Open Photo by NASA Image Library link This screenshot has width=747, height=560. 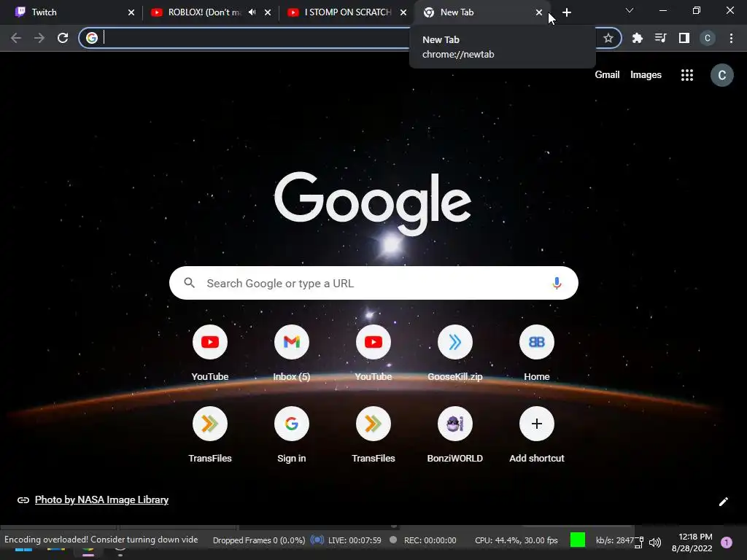click(x=101, y=499)
